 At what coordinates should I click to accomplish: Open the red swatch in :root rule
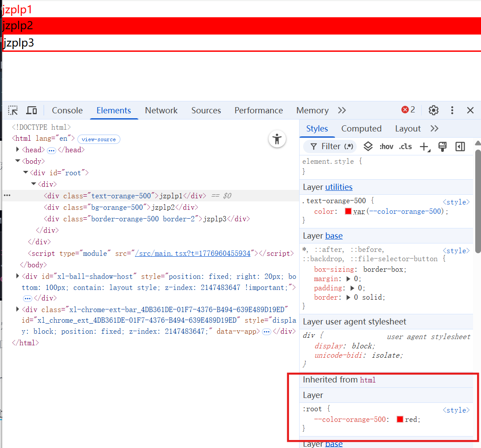400,419
